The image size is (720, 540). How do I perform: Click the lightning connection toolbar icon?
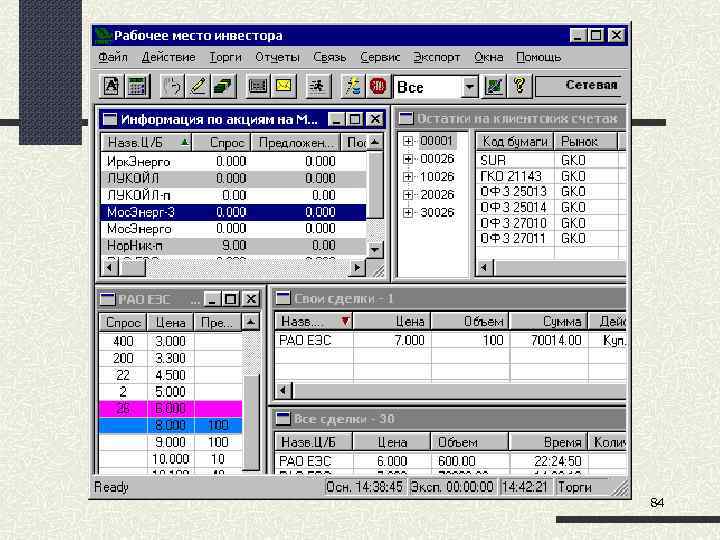[x=353, y=86]
